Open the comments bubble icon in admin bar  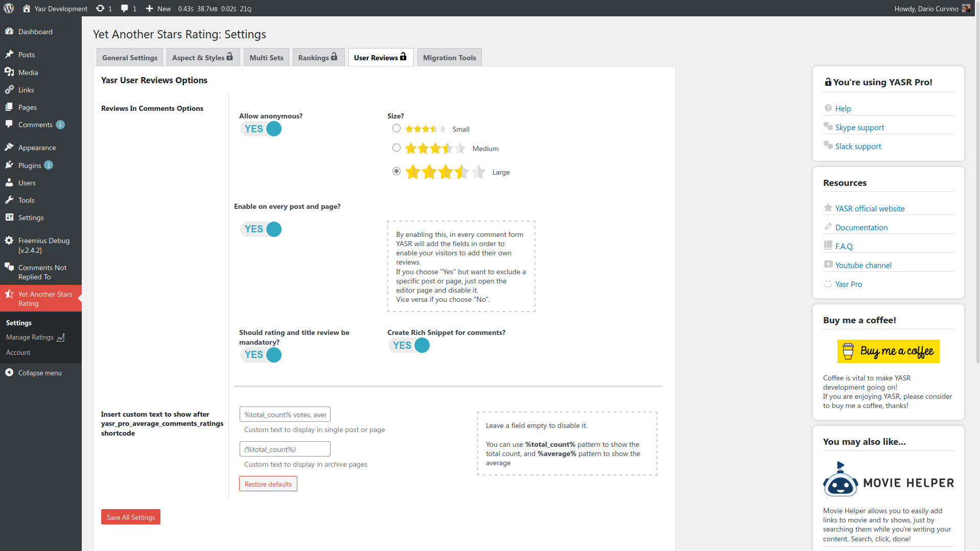point(125,8)
